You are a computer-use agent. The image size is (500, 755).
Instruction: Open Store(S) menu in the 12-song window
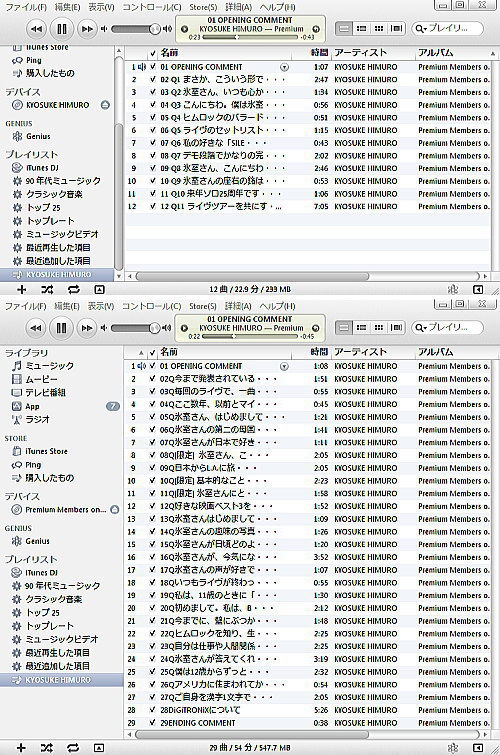tap(203, 7)
